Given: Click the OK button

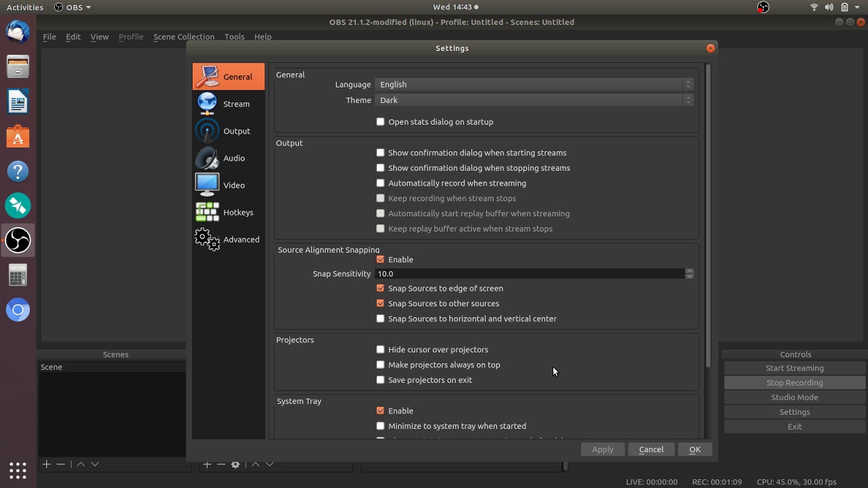Looking at the screenshot, I should point(694,449).
